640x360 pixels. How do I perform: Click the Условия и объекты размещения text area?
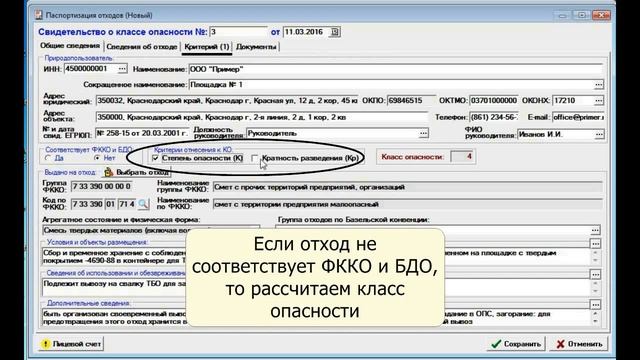click(316, 257)
